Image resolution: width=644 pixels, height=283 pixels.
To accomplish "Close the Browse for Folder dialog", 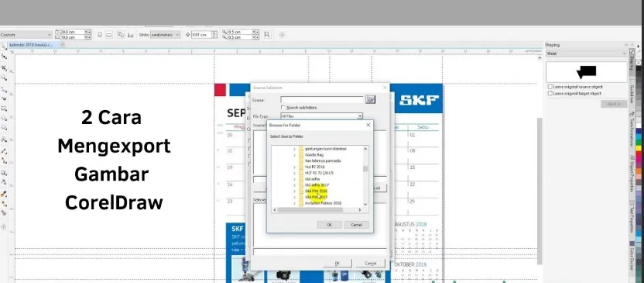I will 368,125.
